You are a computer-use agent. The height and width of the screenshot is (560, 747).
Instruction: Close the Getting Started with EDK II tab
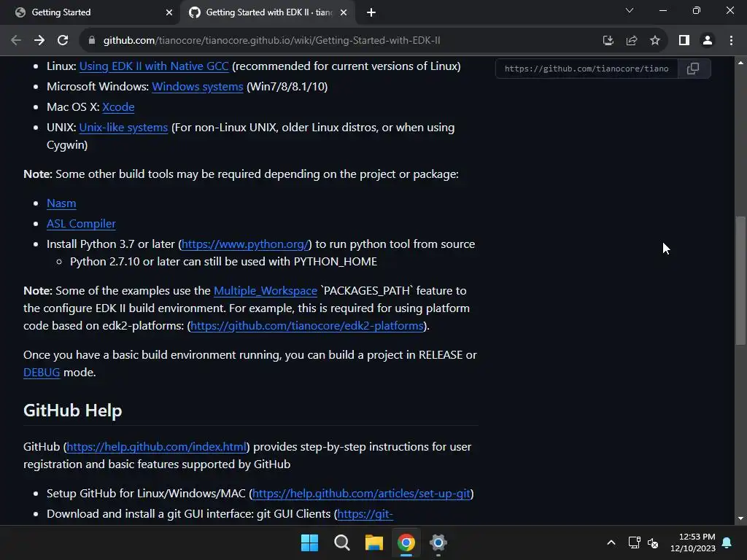pyautogui.click(x=344, y=12)
